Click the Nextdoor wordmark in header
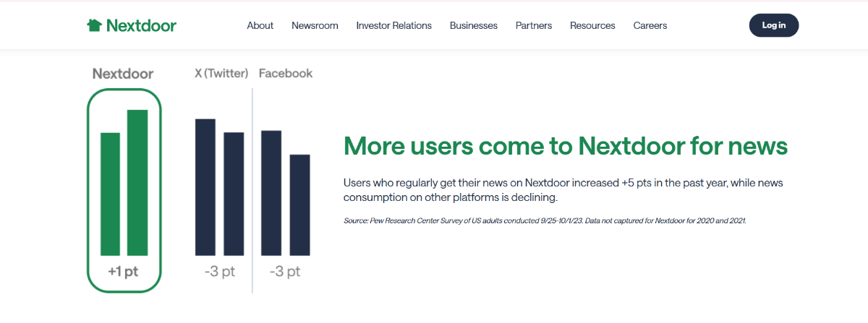Screen dimensions: 868x323 click(141, 25)
